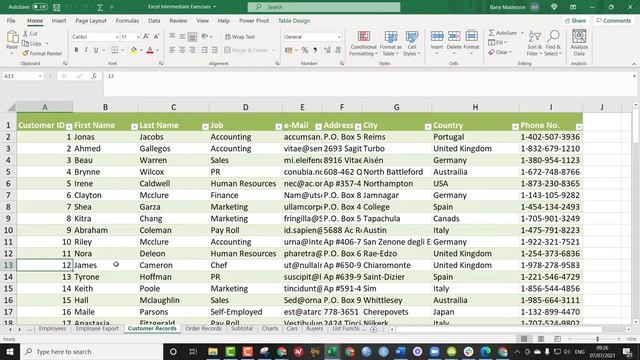Click the Select All corner triangle
This screenshot has width=640, height=360.
pyautogui.click(x=11, y=107)
